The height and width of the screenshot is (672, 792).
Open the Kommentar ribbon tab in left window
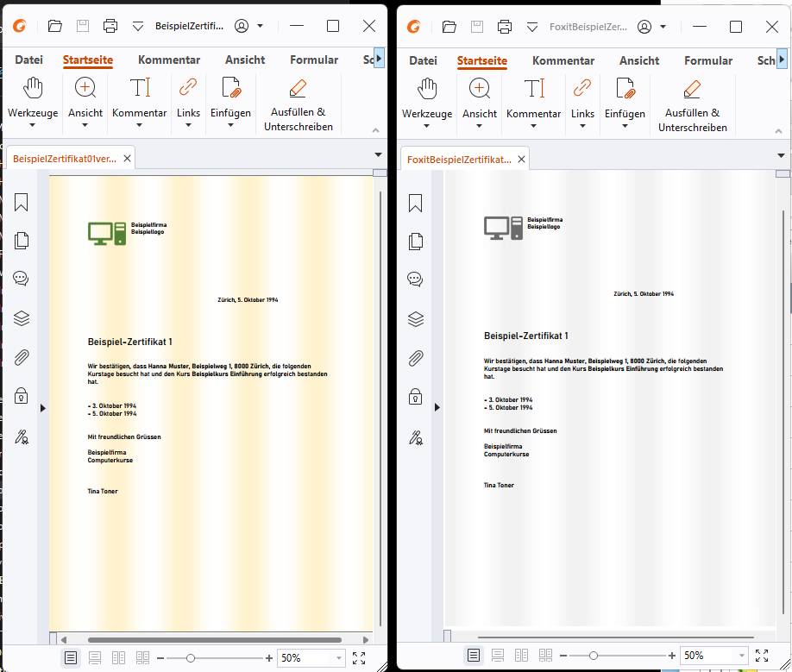169,60
